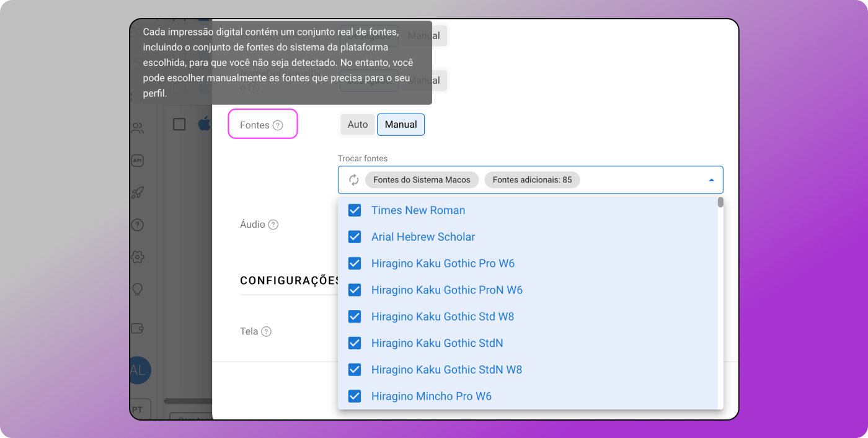Toggle the Hiragino Kaku Gothic StdN checkbox

(355, 343)
